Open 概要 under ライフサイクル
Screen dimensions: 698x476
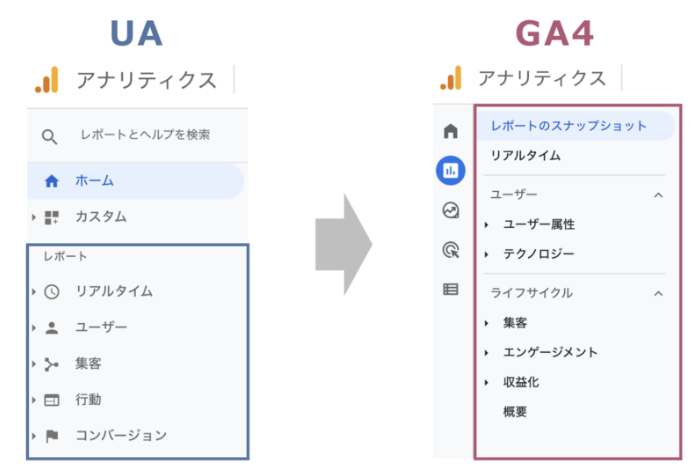[515, 412]
